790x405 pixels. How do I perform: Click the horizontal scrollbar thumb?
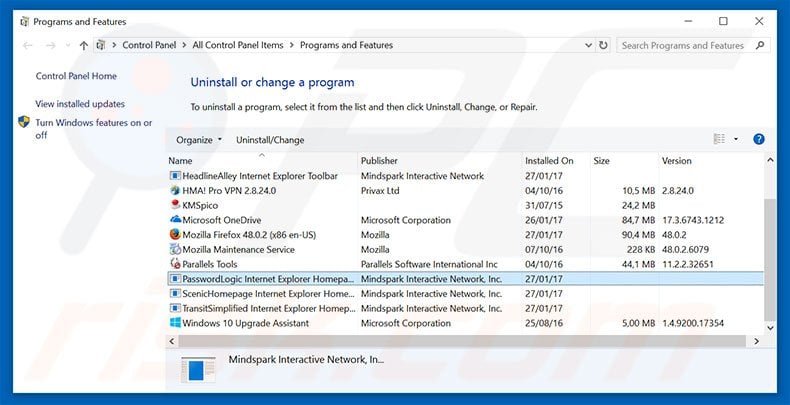[x=462, y=341]
